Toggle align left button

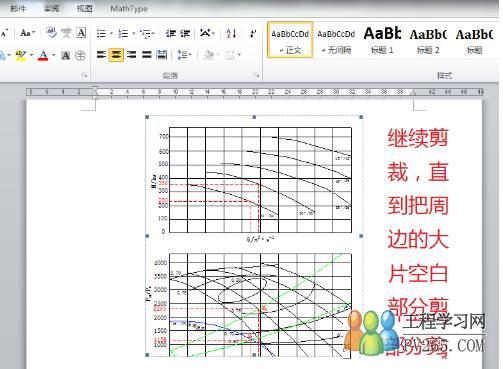click(101, 55)
